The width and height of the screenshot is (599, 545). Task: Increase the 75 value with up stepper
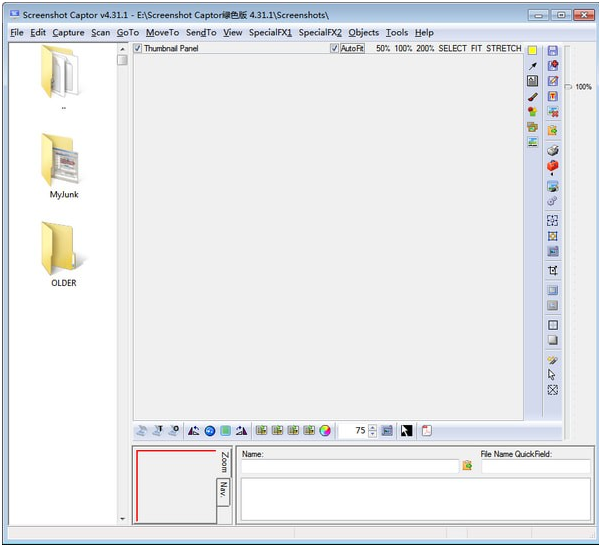click(373, 427)
